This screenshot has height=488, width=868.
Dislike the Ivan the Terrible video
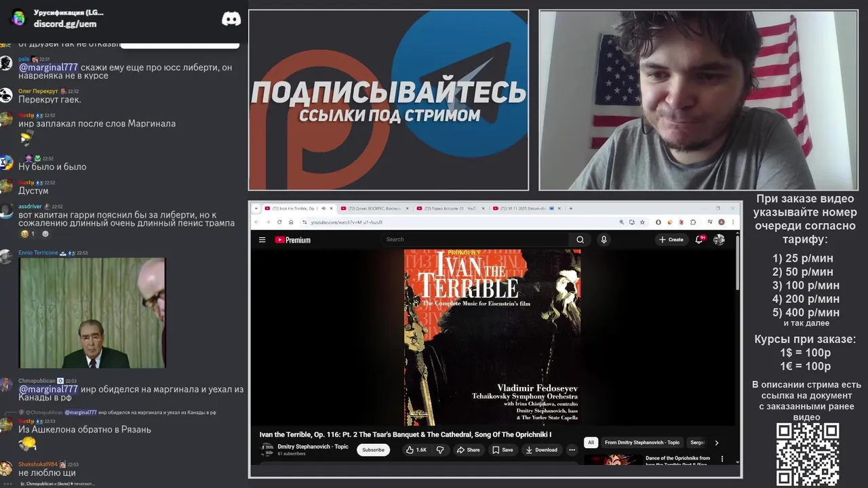[x=440, y=450]
